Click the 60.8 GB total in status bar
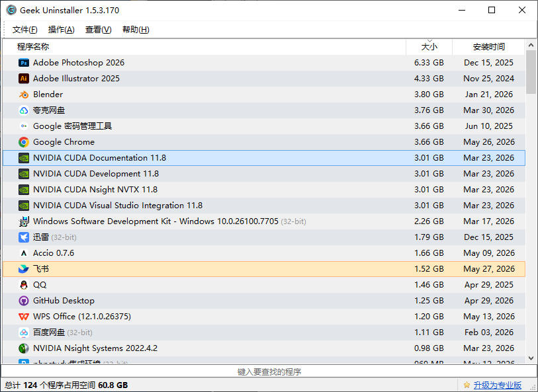The height and width of the screenshot is (392, 538). pos(113,385)
